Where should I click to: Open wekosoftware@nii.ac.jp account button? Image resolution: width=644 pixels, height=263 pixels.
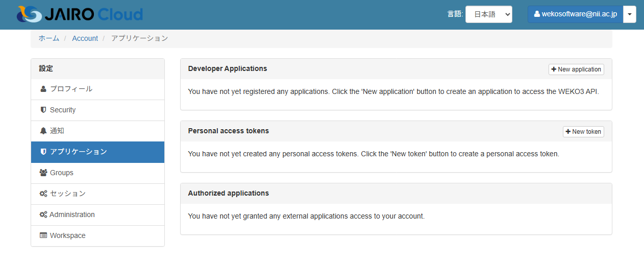[575, 14]
